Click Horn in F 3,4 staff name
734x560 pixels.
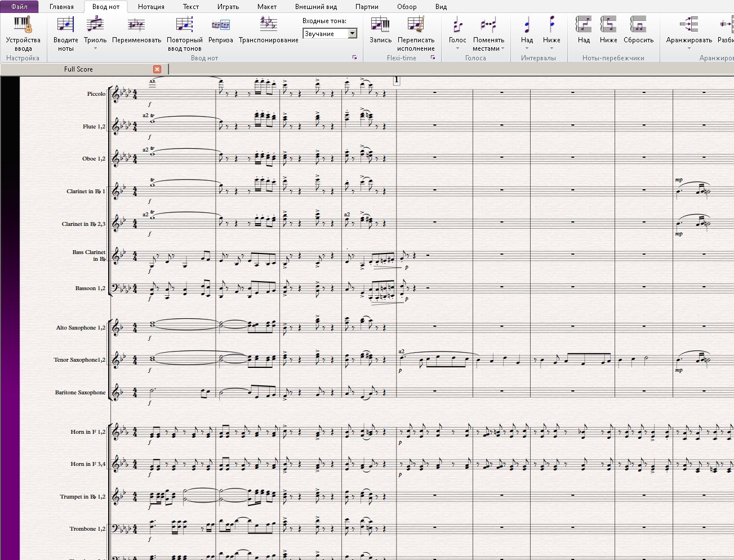point(88,464)
